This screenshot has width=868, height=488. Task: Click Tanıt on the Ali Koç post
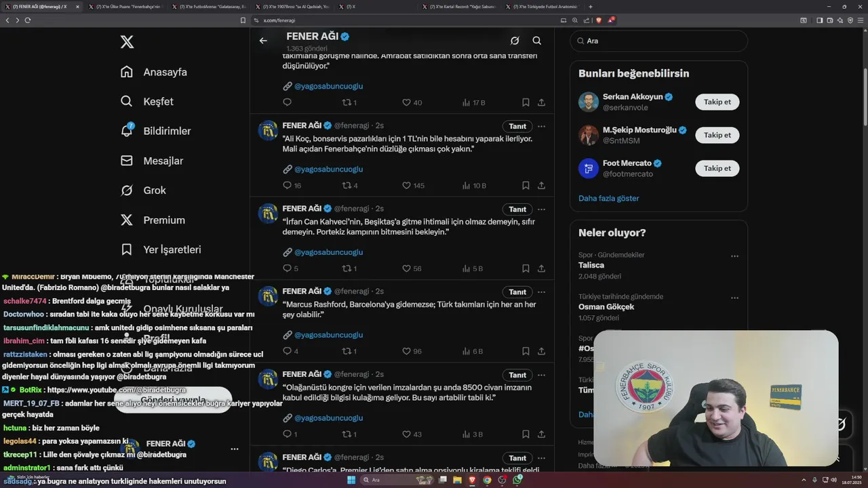pyautogui.click(x=517, y=126)
